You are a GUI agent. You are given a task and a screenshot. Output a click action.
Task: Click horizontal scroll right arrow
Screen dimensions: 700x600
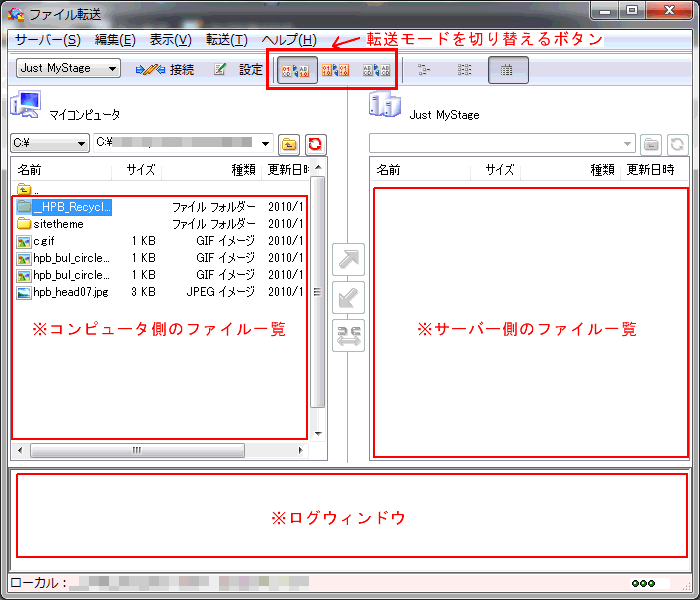[x=300, y=450]
